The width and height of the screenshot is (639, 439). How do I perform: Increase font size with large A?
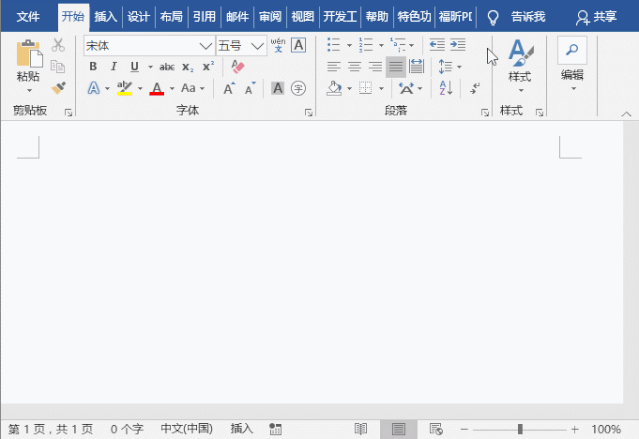pyautogui.click(x=229, y=88)
